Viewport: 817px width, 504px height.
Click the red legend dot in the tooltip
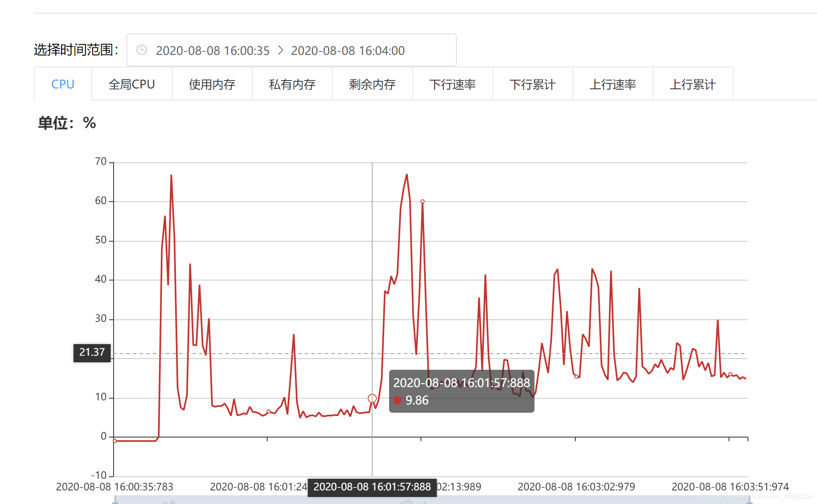[x=397, y=400]
